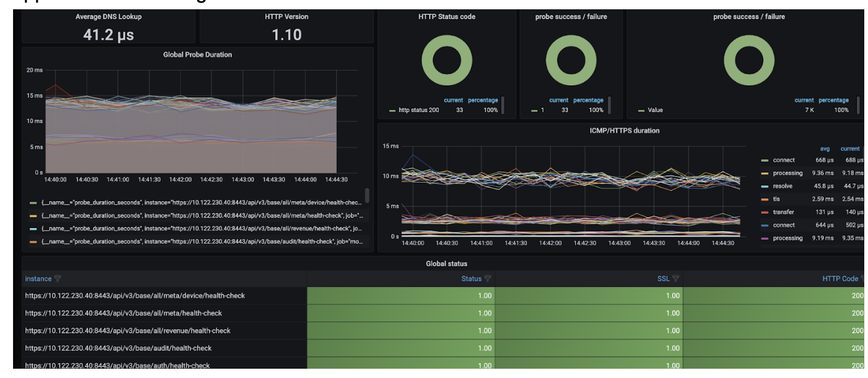Open the Status column filter icon

point(488,279)
